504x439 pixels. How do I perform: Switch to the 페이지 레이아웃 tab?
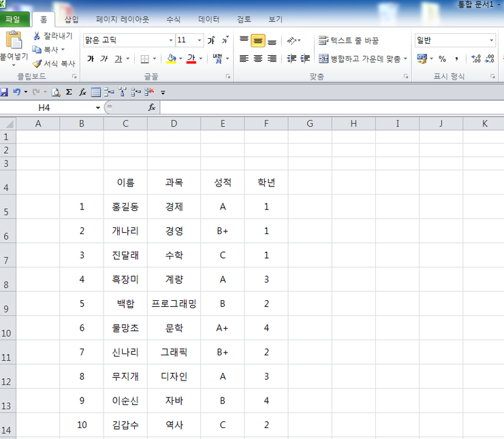point(123,20)
